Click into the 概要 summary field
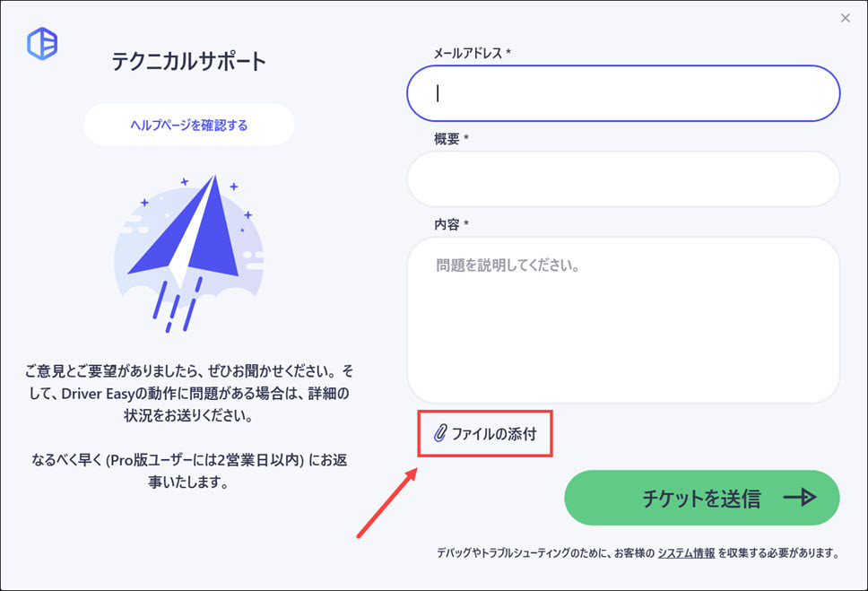This screenshot has height=591, width=868. (623, 178)
